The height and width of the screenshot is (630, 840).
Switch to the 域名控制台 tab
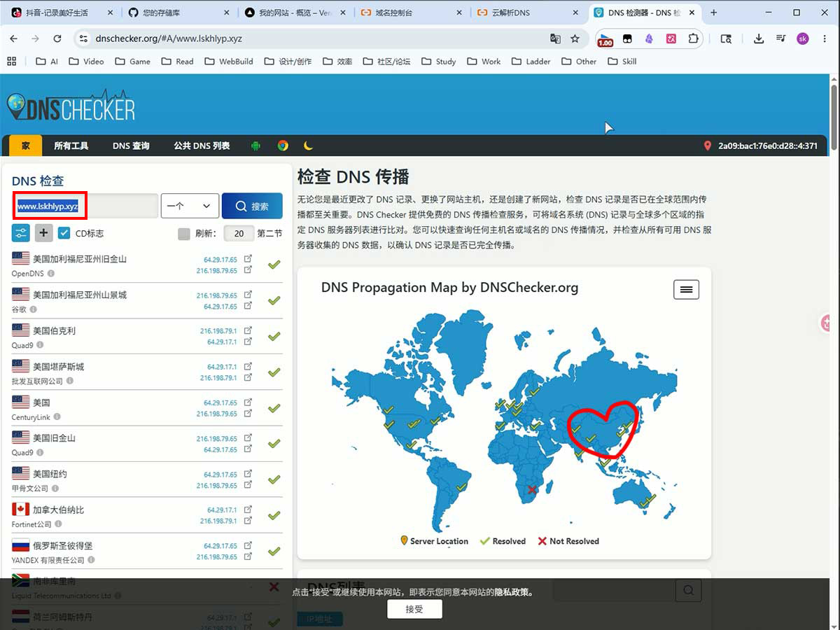[x=412, y=13]
